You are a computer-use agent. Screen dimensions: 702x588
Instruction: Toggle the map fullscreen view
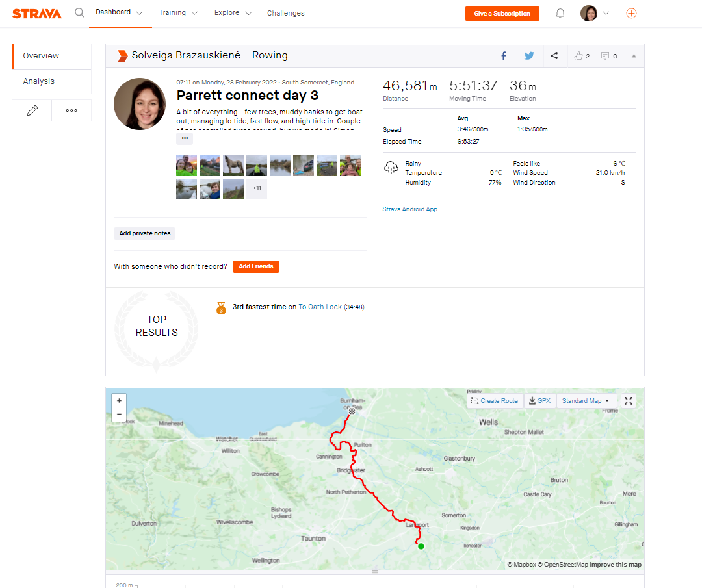coord(629,401)
